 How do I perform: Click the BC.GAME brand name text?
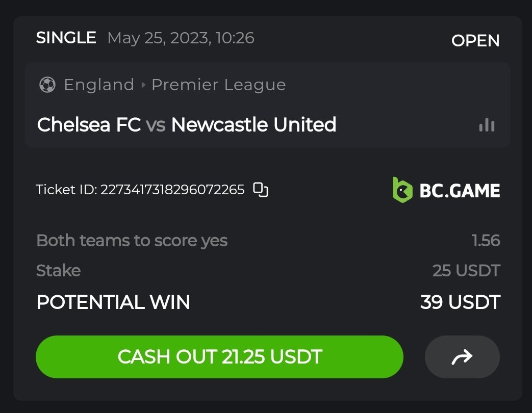460,191
